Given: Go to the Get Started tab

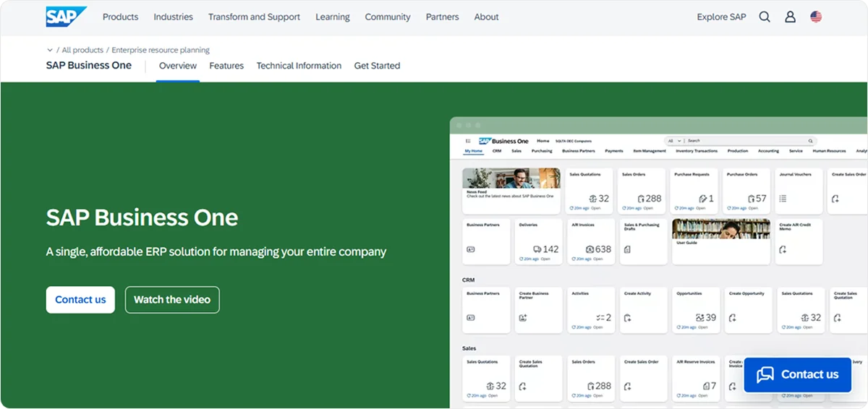Looking at the screenshot, I should [377, 66].
